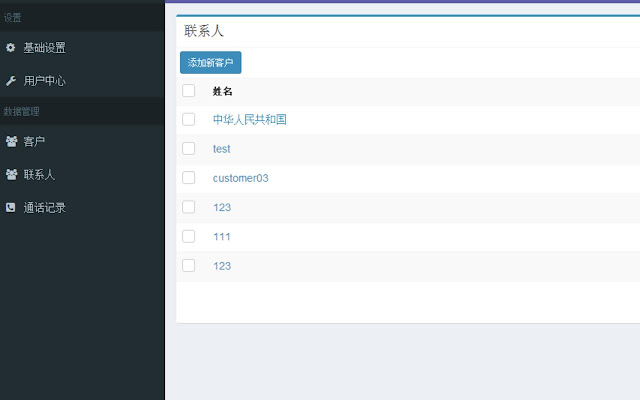This screenshot has width=640, height=400.
Task: Toggle the select-all checkbox beside 姓名
Action: 189,91
